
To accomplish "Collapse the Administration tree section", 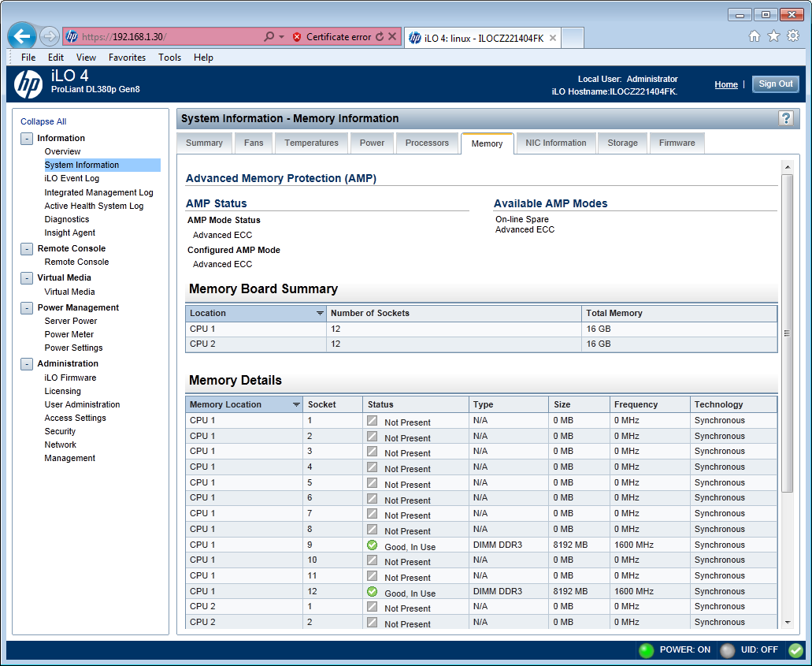I will (27, 364).
